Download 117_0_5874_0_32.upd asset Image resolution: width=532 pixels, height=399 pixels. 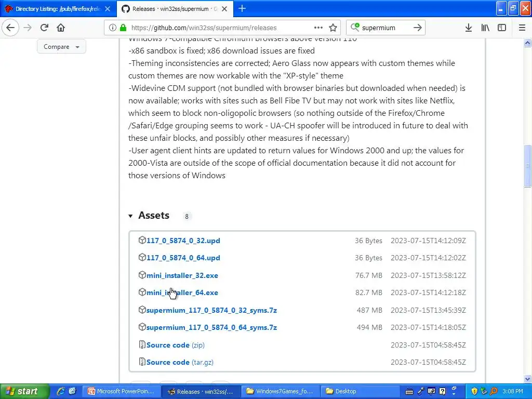point(183,241)
